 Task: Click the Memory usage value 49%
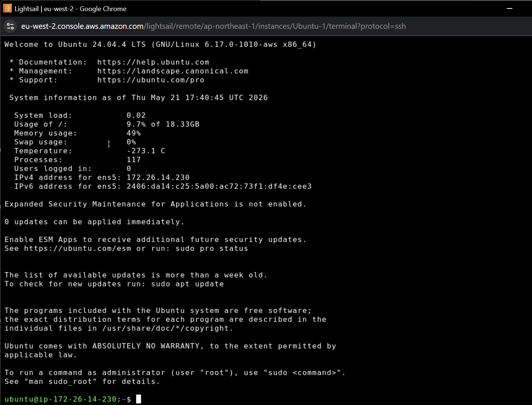pyautogui.click(x=134, y=133)
